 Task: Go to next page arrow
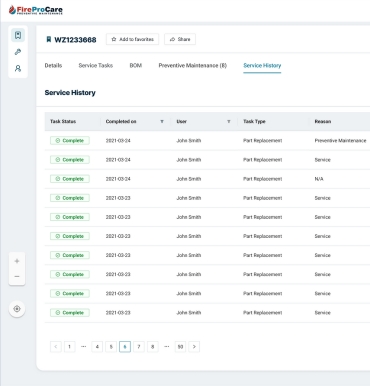click(194, 347)
